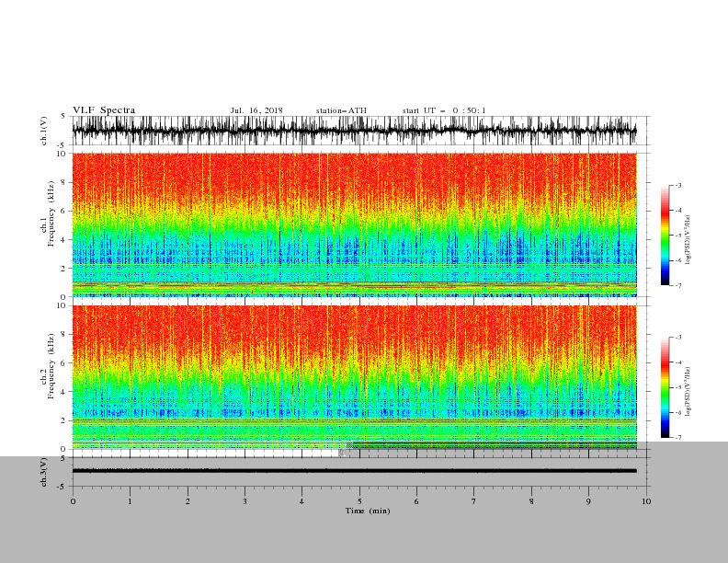Click the ch.1 spectrogram "4" kHz tick label

pyautogui.click(x=63, y=240)
